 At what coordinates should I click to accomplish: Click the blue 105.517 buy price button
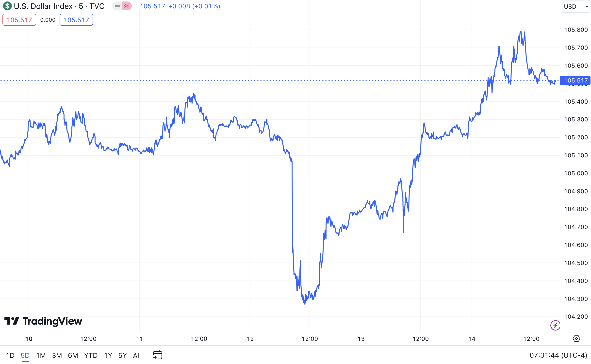(76, 20)
